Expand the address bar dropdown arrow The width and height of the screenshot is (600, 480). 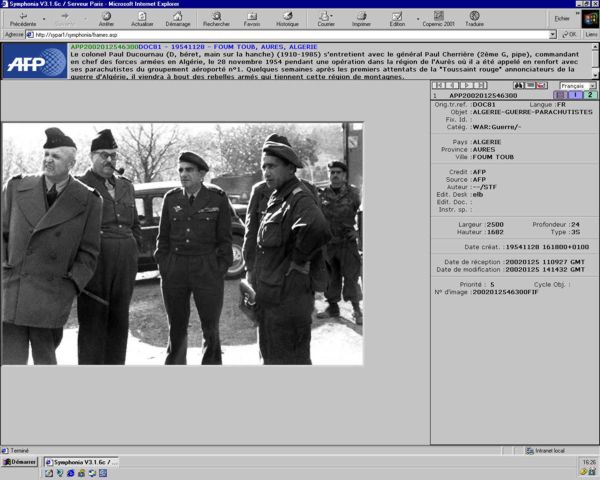coord(553,34)
